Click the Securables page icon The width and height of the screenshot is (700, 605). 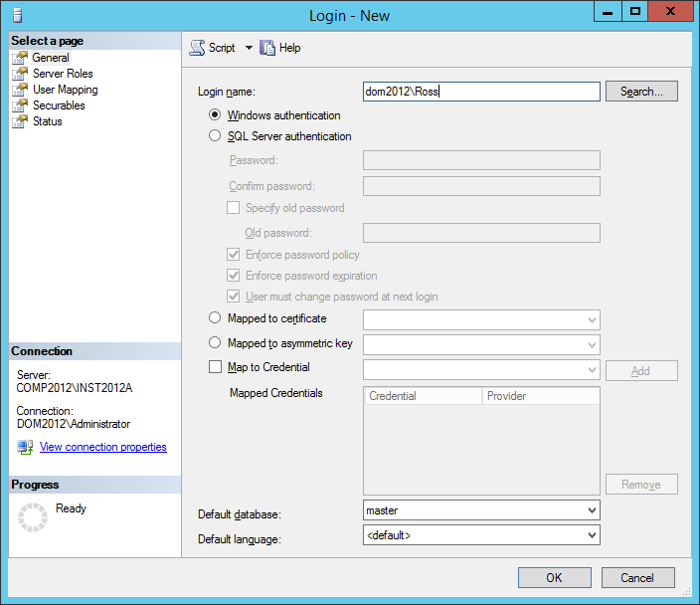point(20,105)
